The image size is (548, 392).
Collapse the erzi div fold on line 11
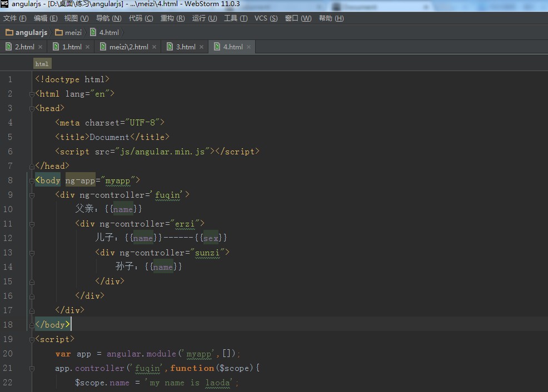32,224
